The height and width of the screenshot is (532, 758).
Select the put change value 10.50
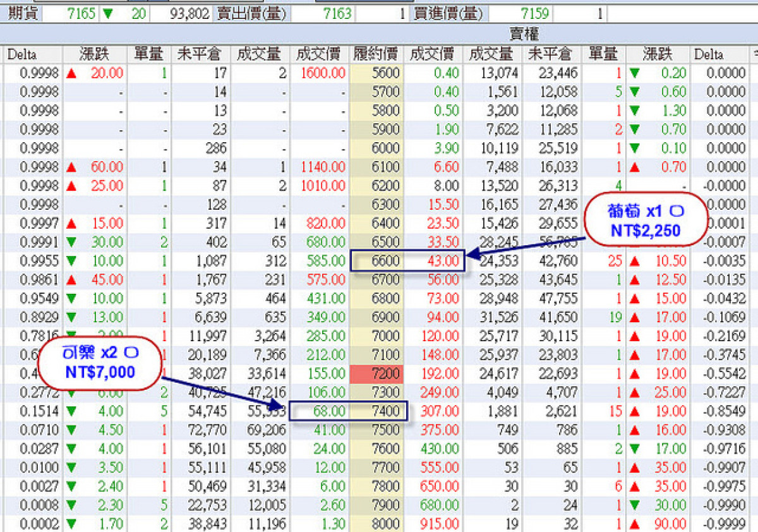(x=671, y=261)
